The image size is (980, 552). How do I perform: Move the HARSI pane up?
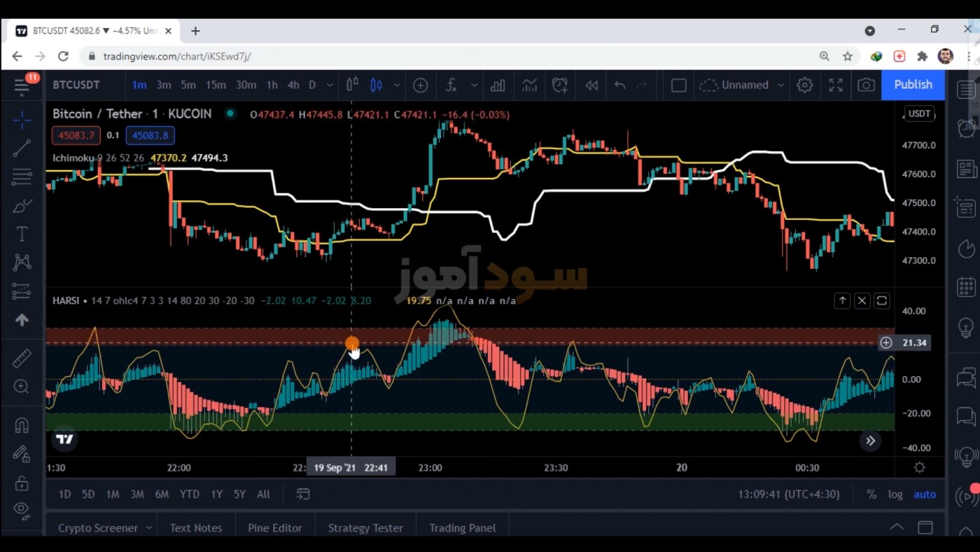[842, 301]
